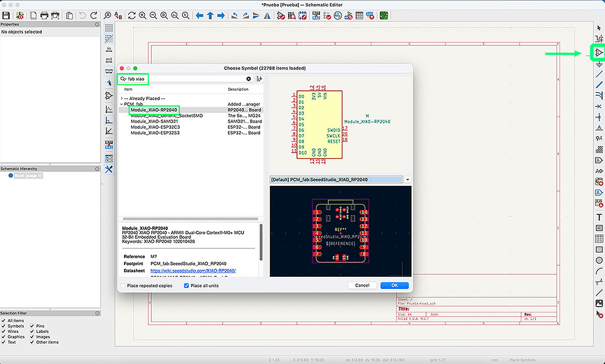Click the Place Power Symbols icon
Screen dimensions: 605x364
(x=599, y=64)
